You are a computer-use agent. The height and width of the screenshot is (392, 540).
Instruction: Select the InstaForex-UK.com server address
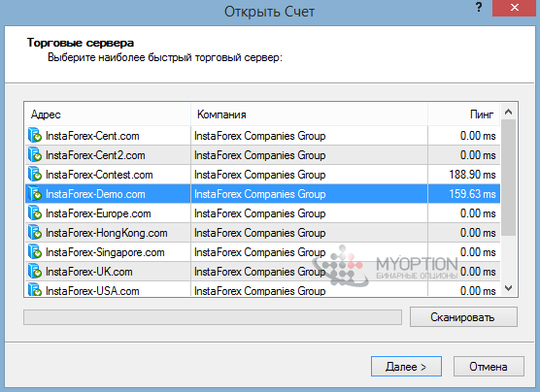88,272
